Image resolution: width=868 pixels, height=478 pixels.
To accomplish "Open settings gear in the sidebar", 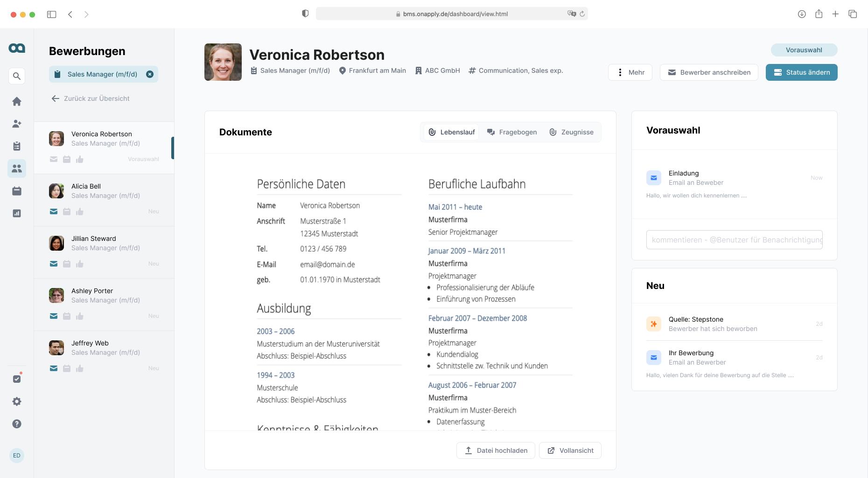I will coord(17,401).
